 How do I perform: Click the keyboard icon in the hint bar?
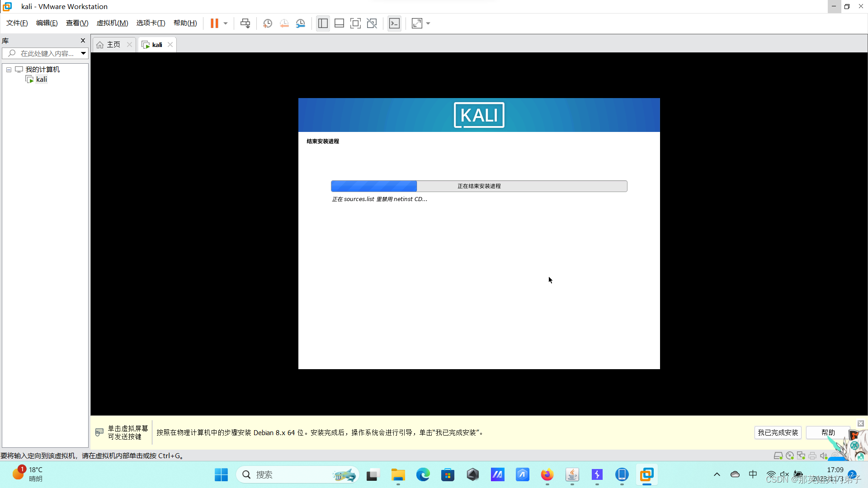[x=99, y=432]
